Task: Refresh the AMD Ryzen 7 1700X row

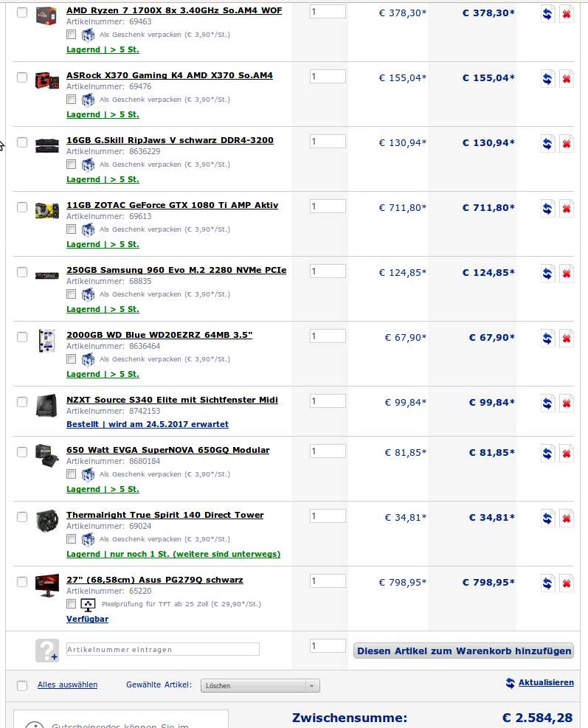Action: [547, 14]
